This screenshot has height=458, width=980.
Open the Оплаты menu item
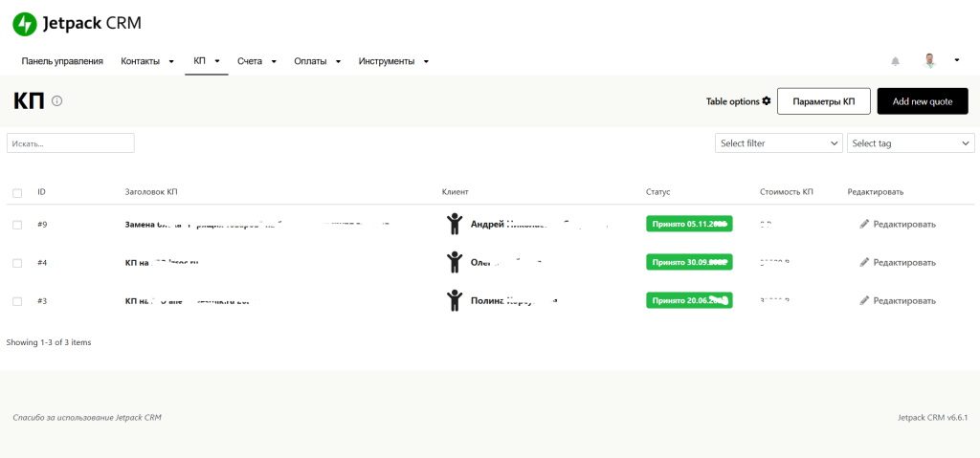click(311, 61)
